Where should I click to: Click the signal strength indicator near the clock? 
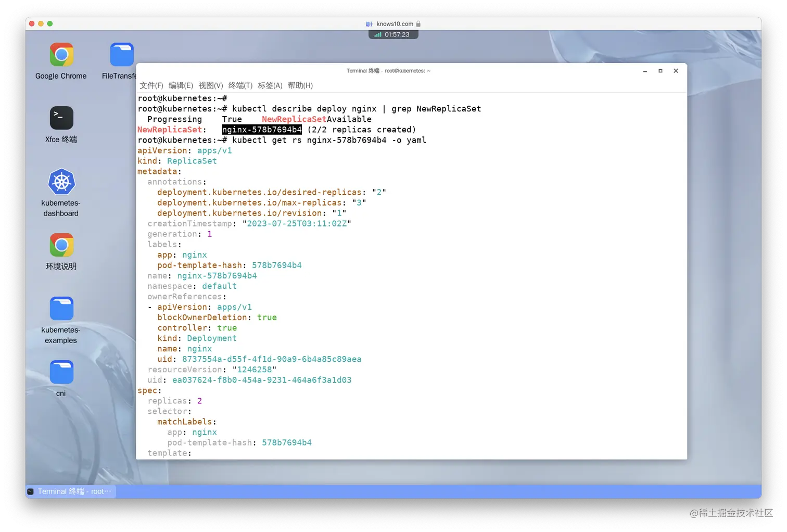click(378, 34)
